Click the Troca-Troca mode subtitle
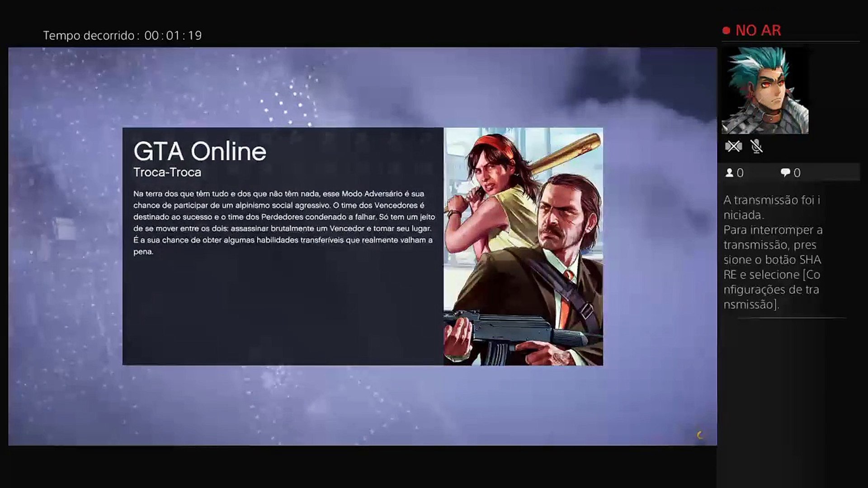 click(167, 172)
